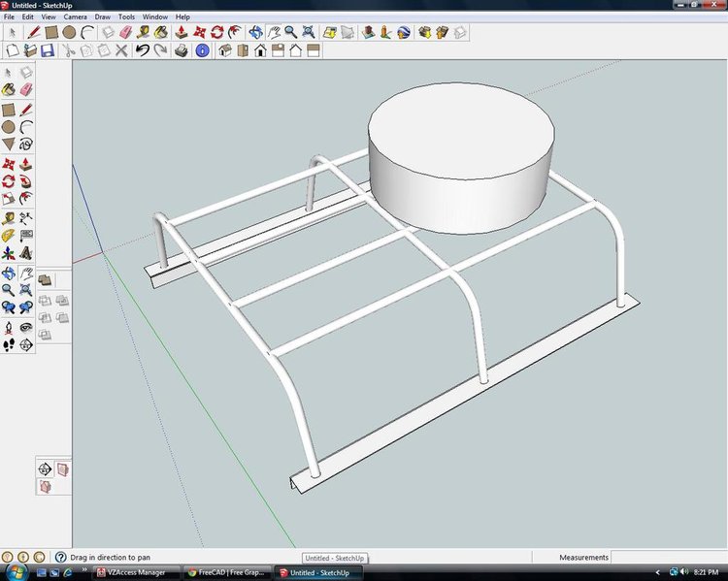Viewport: 728px width, 581px height.
Task: Select the Polygon tool
Action: tap(9, 144)
